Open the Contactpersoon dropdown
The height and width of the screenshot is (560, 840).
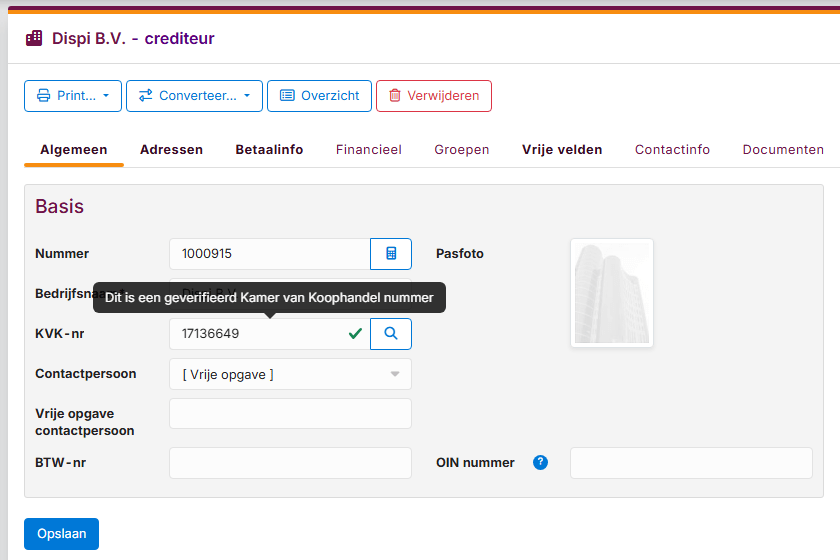(290, 374)
